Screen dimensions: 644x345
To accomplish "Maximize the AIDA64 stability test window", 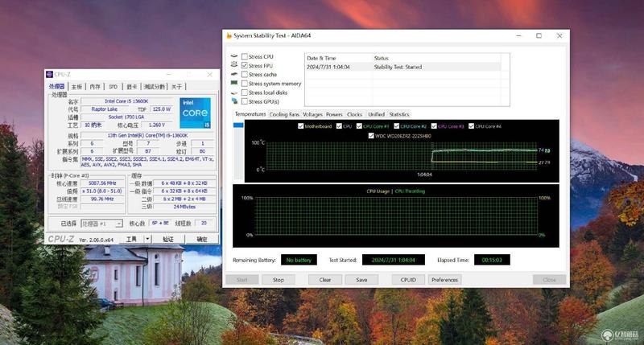I will point(539,35).
